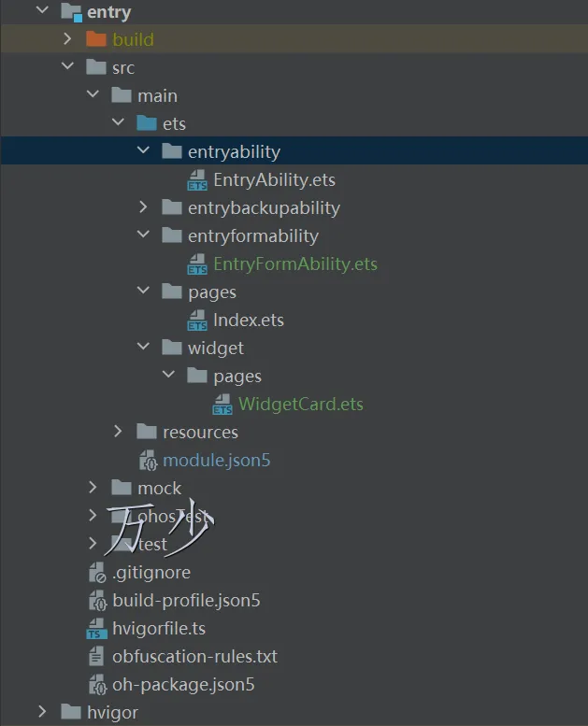Collapse the widget folder
This screenshot has width=588, height=726.
[x=143, y=348]
